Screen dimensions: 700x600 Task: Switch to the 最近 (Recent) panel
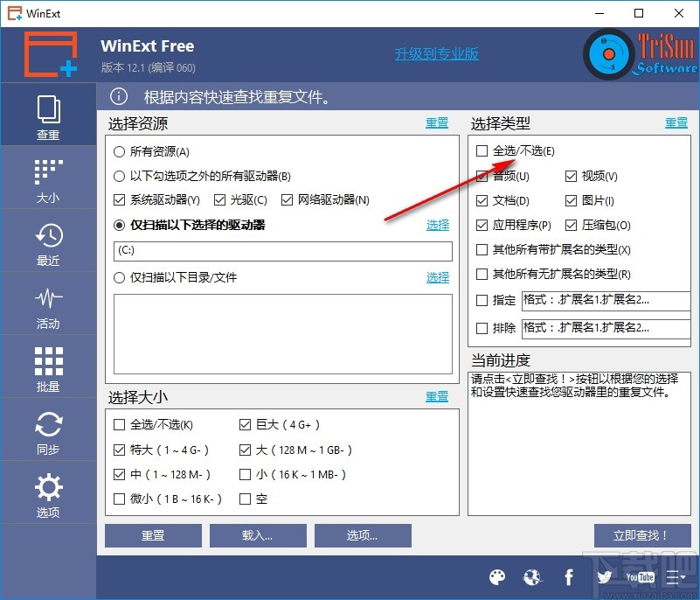48,241
